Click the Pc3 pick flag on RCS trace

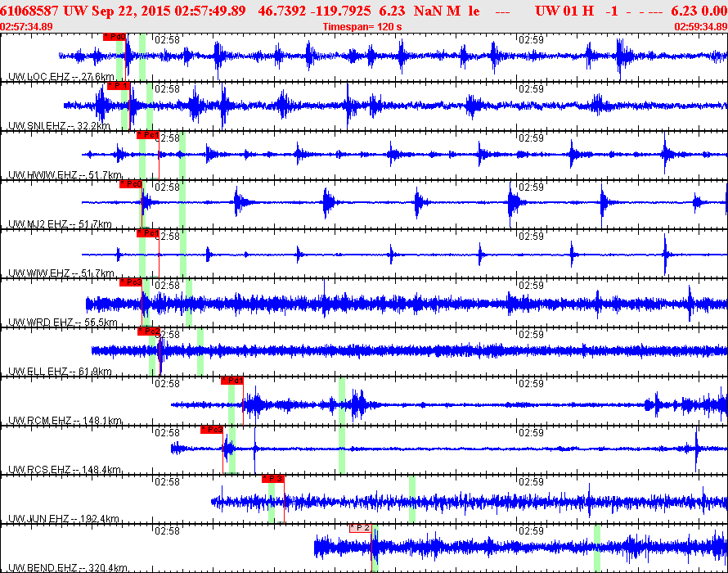pos(212,430)
